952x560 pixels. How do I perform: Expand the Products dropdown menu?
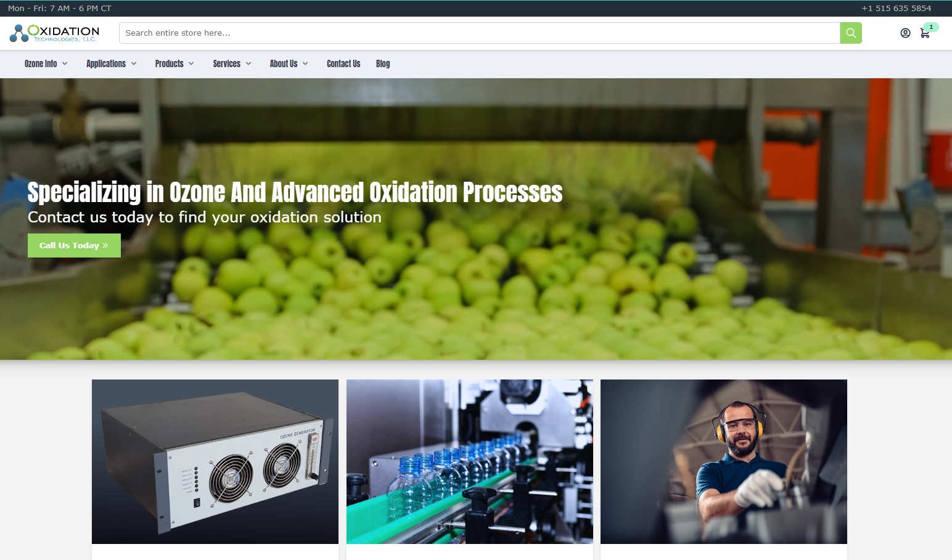[174, 64]
